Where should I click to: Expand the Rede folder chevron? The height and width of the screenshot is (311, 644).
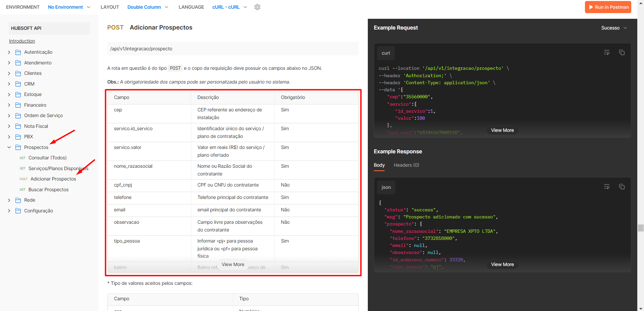point(9,200)
